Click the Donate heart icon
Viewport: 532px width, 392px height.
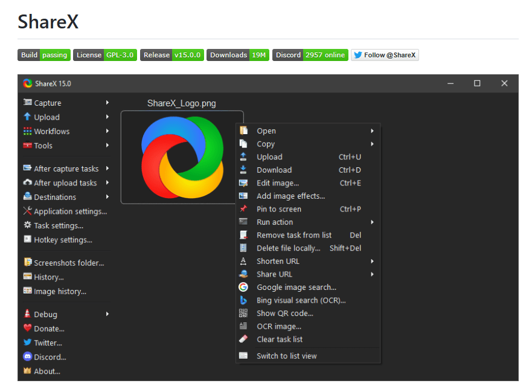pyautogui.click(x=28, y=328)
